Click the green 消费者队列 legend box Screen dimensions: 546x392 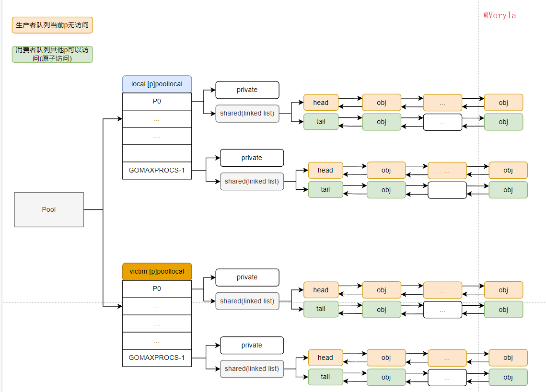[x=52, y=54]
